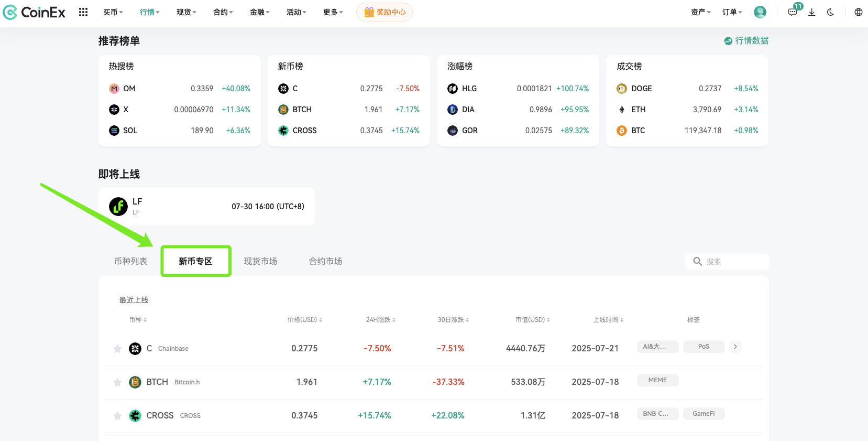
Task: Click the 搜索 search input field
Action: [727, 262]
